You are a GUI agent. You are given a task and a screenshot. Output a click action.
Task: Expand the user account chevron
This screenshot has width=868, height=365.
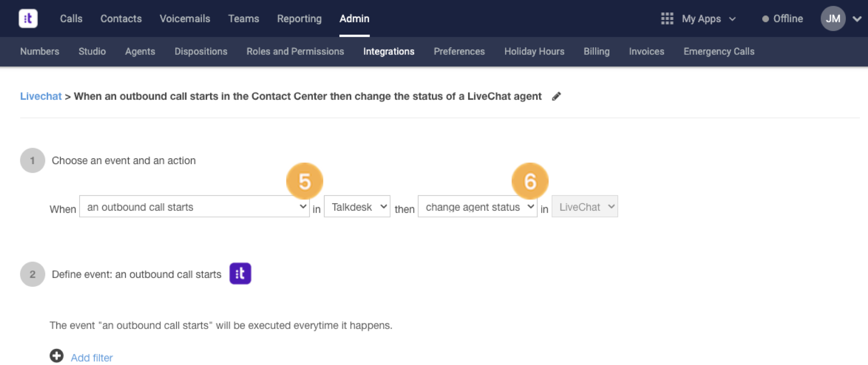click(857, 19)
